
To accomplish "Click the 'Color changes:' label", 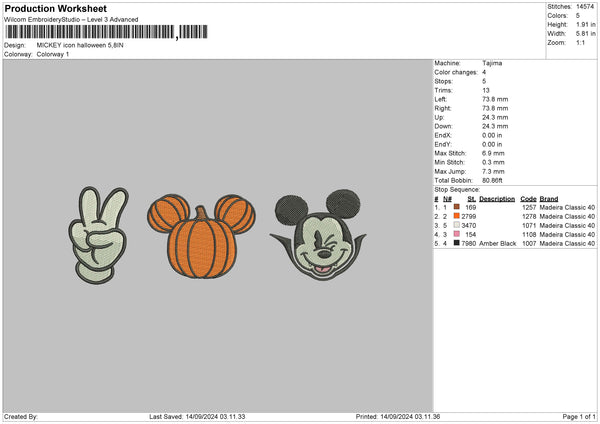I will point(456,72).
